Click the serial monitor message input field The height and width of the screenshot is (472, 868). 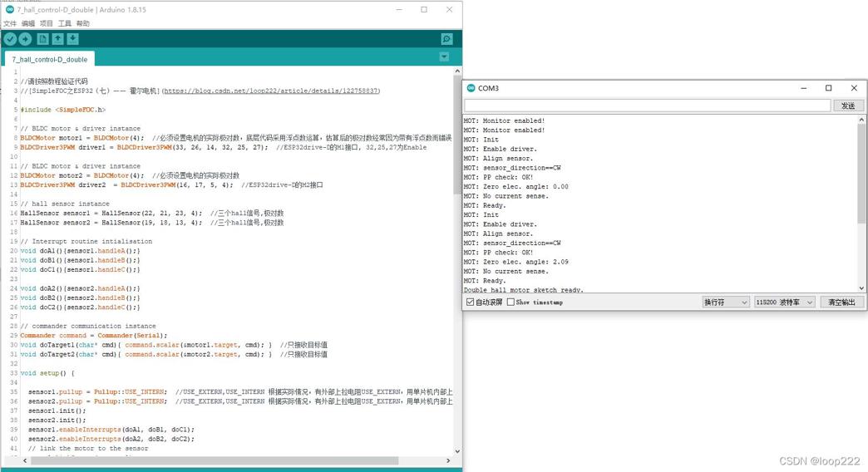click(x=647, y=106)
